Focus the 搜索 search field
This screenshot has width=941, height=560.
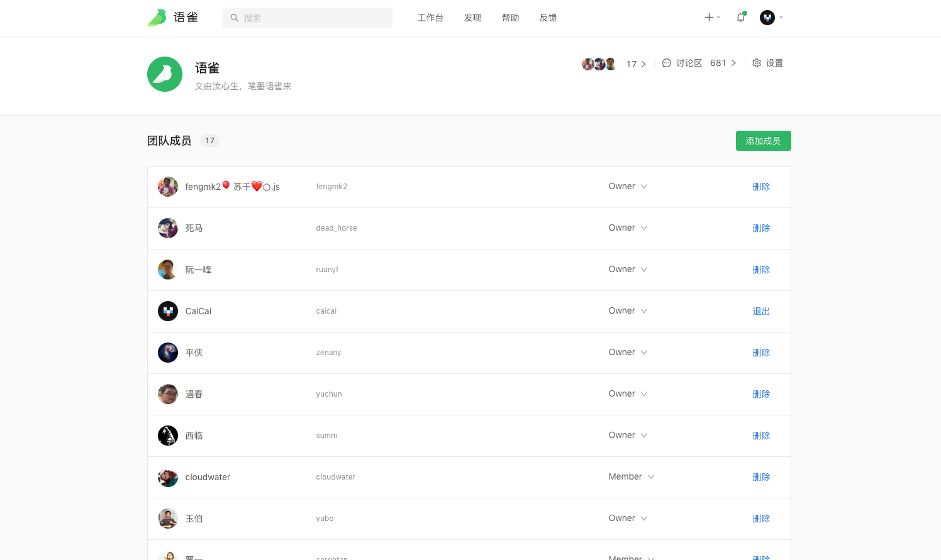[x=315, y=18]
